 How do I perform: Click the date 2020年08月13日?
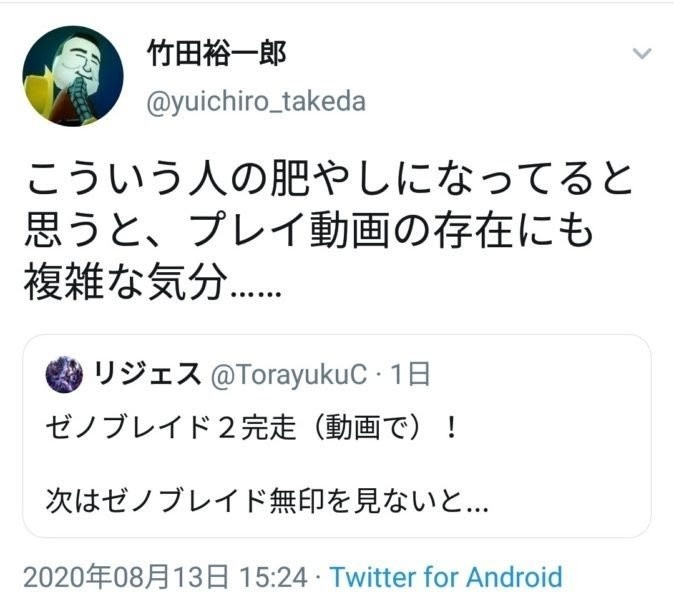pyautogui.click(x=126, y=577)
